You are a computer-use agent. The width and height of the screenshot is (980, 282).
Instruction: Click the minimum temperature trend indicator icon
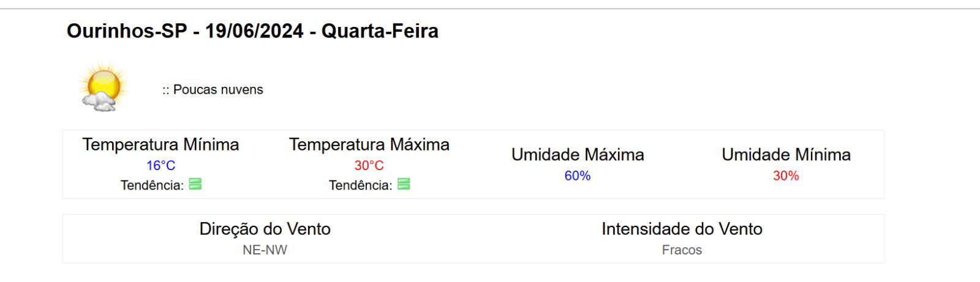(x=195, y=184)
